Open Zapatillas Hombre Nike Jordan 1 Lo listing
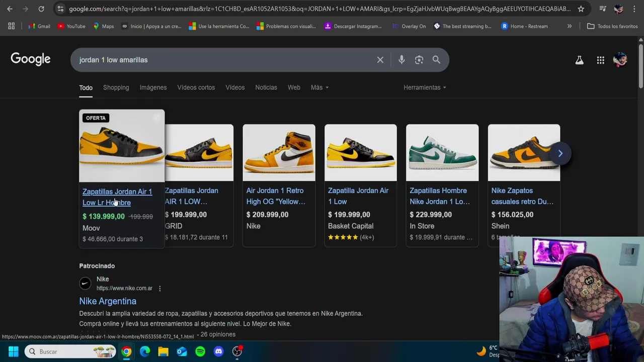The image size is (644, 362). coord(440,196)
